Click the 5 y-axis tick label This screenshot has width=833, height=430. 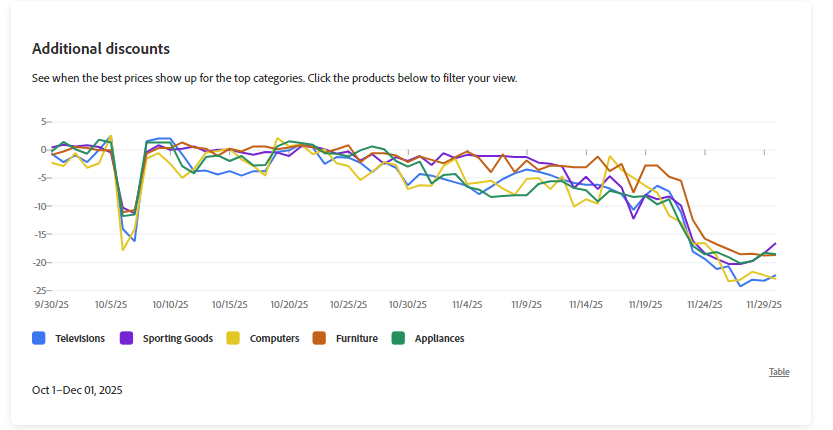(44, 122)
